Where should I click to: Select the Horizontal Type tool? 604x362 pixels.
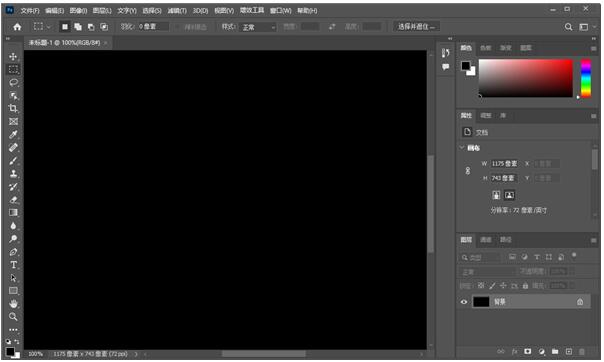tap(13, 265)
